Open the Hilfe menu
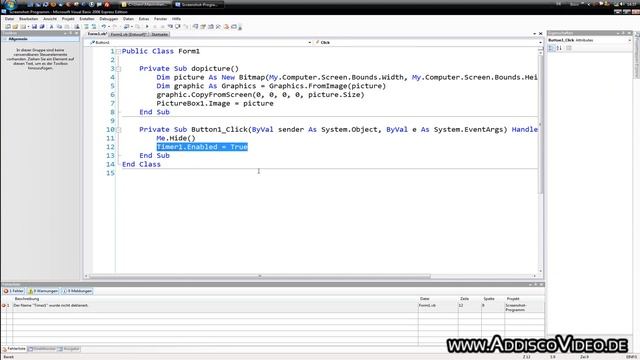This screenshot has height=360, width=640. tap(176, 19)
